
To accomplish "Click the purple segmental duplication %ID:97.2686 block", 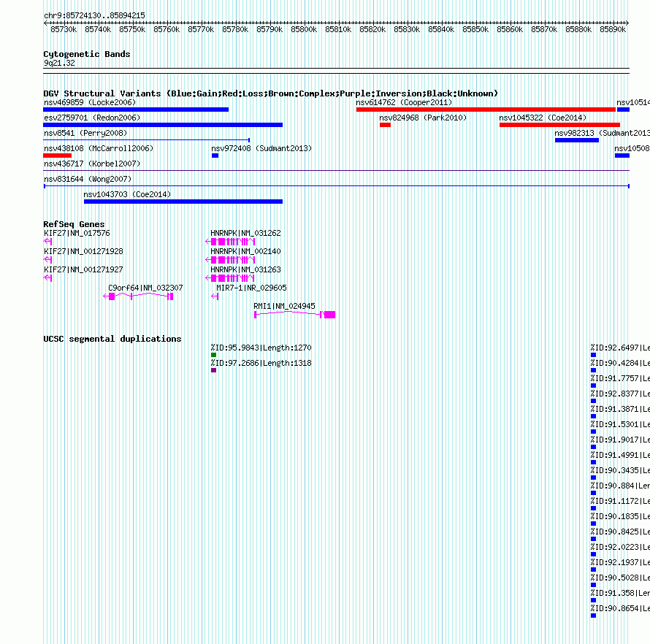I will tap(213, 370).
